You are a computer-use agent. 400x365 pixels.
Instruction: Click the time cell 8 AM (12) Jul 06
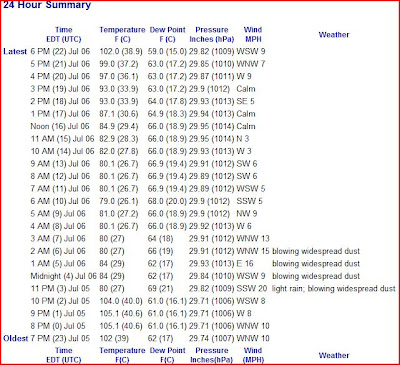60,176
